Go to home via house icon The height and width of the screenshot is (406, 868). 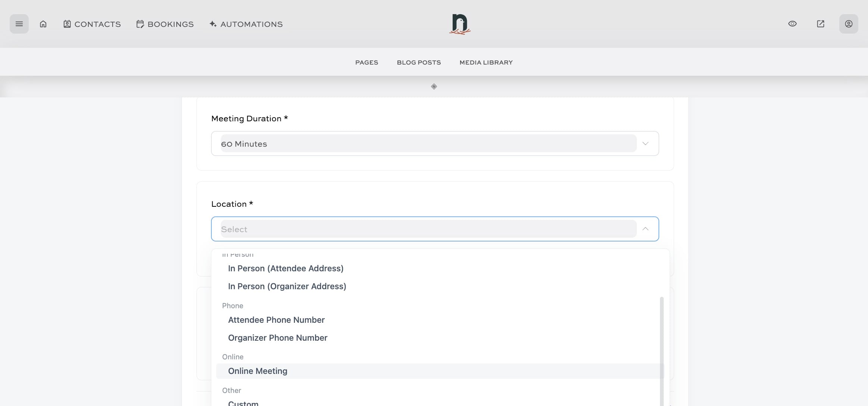point(43,24)
